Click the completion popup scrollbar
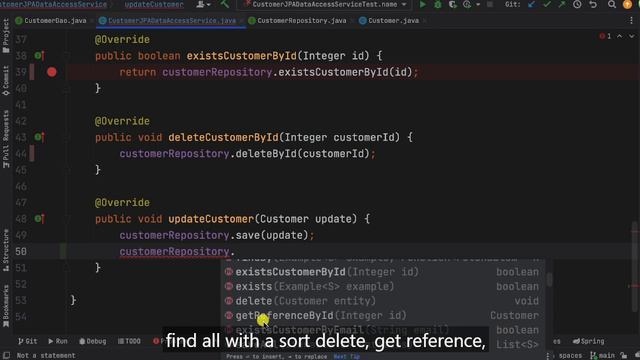Viewport: 640px width, 360px height. [549, 280]
